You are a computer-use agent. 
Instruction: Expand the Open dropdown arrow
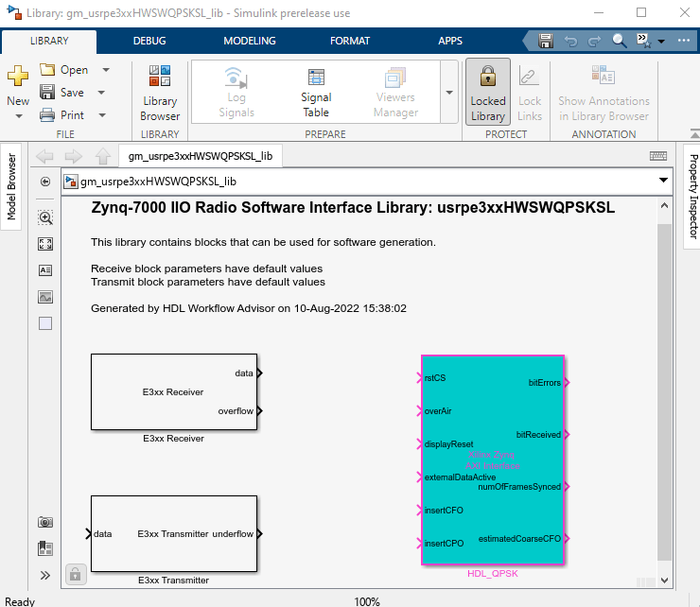[x=106, y=70]
